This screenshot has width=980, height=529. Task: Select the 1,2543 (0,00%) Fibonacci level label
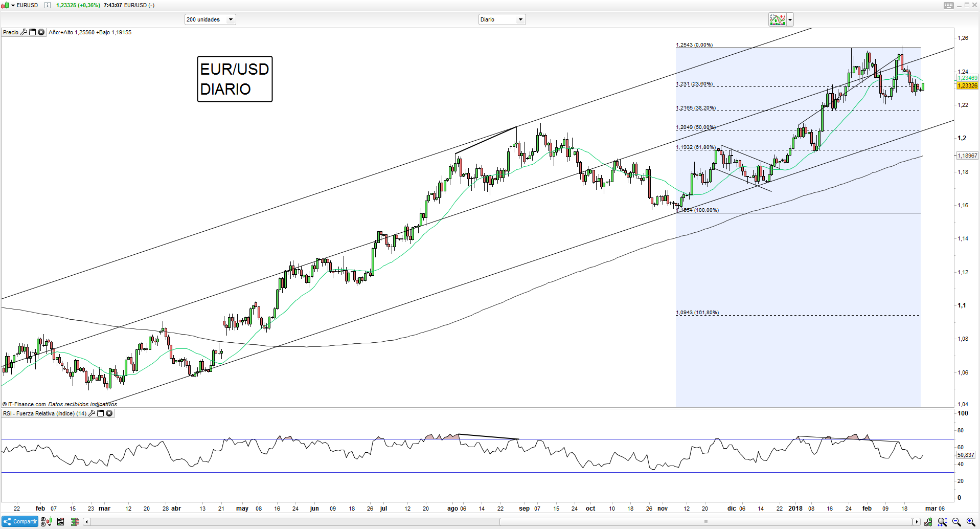click(694, 45)
